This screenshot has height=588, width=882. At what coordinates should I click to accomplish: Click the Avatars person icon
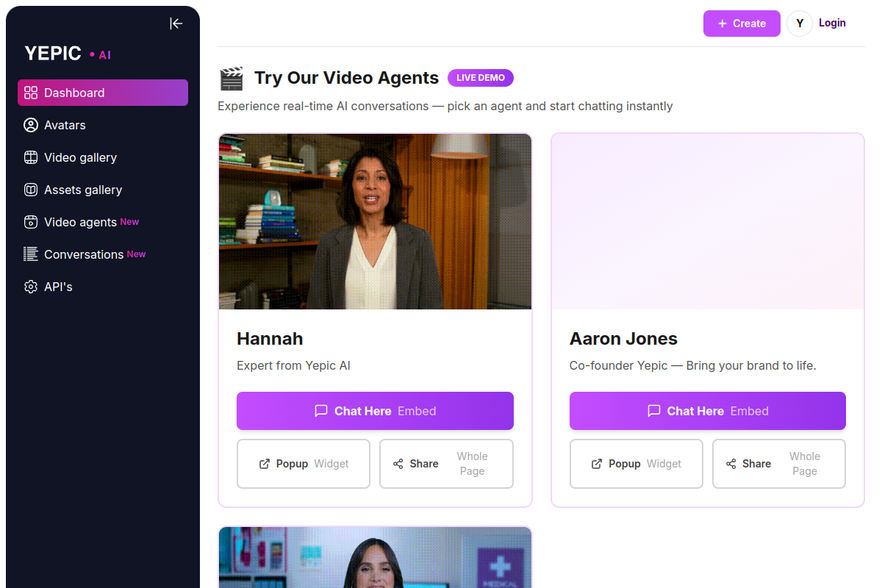click(x=31, y=125)
